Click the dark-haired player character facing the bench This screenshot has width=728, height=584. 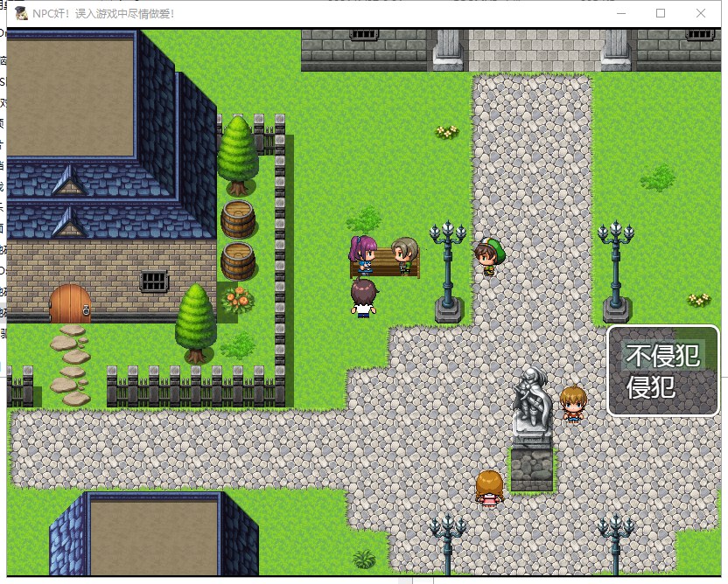pos(362,297)
